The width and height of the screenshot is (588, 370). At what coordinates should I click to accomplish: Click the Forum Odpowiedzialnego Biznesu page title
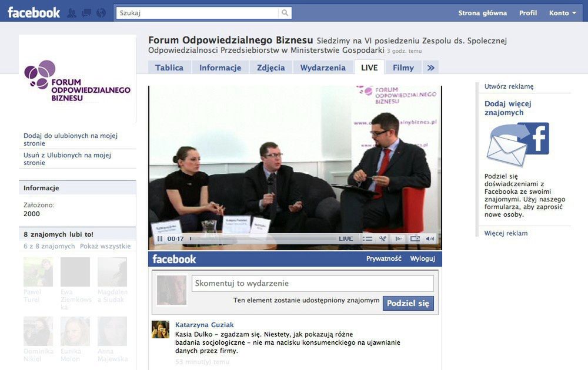[230, 40]
